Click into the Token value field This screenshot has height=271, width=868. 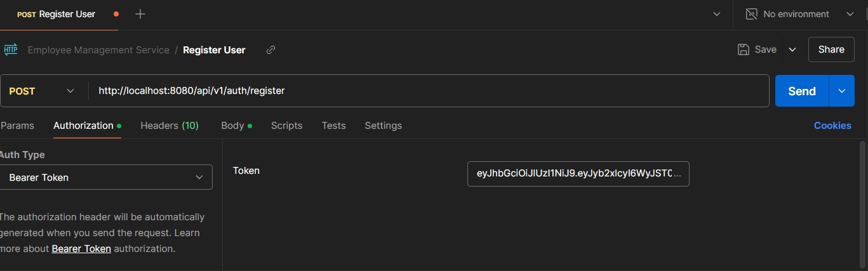click(x=578, y=174)
